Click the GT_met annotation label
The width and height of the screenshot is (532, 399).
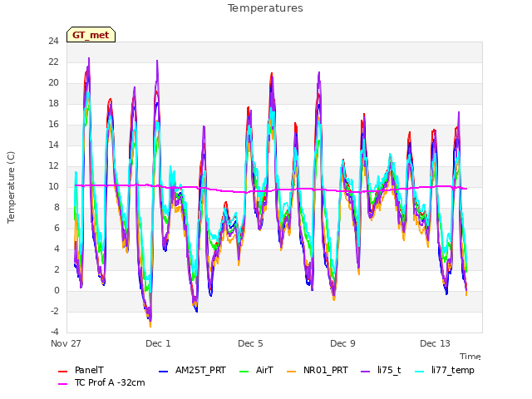tap(91, 35)
